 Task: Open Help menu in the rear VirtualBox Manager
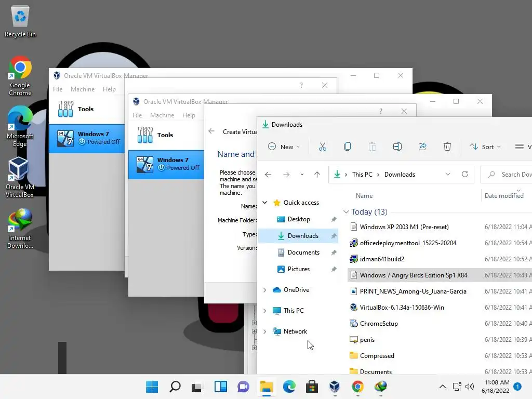tap(109, 89)
